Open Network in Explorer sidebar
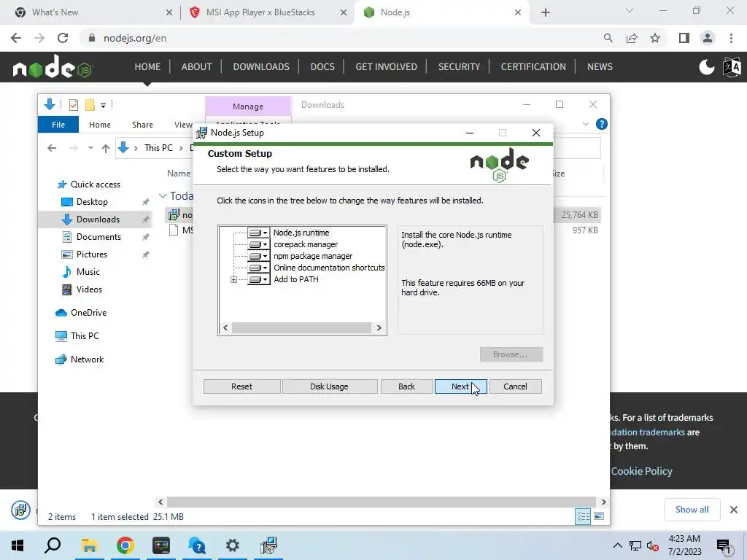 pyautogui.click(x=87, y=359)
